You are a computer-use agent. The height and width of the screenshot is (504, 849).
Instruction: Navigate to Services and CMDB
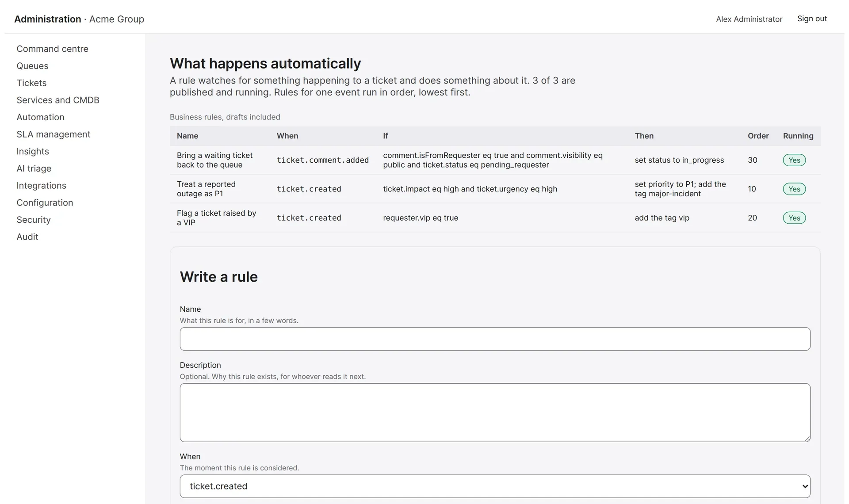pyautogui.click(x=58, y=100)
